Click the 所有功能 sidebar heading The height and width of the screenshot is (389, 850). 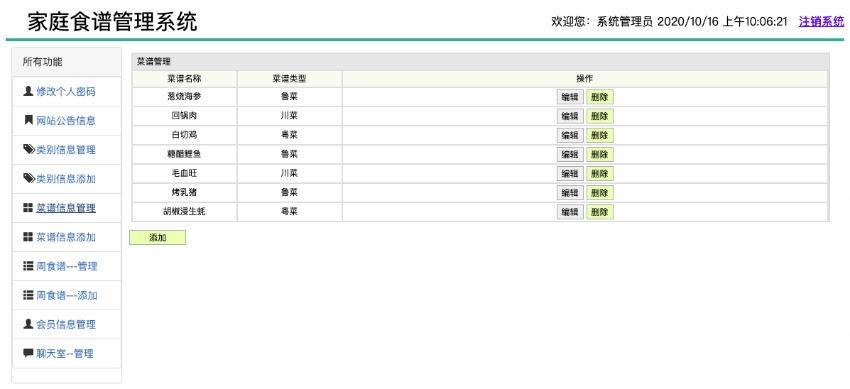click(42, 62)
